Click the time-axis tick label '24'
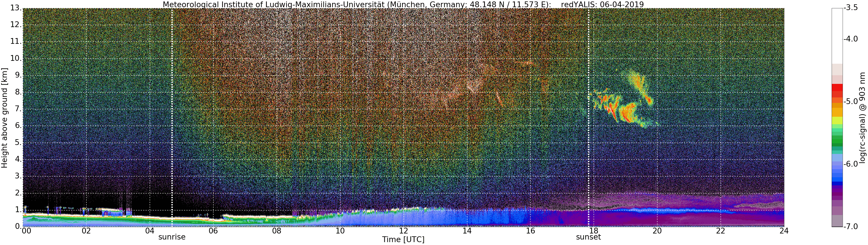 [x=784, y=231]
